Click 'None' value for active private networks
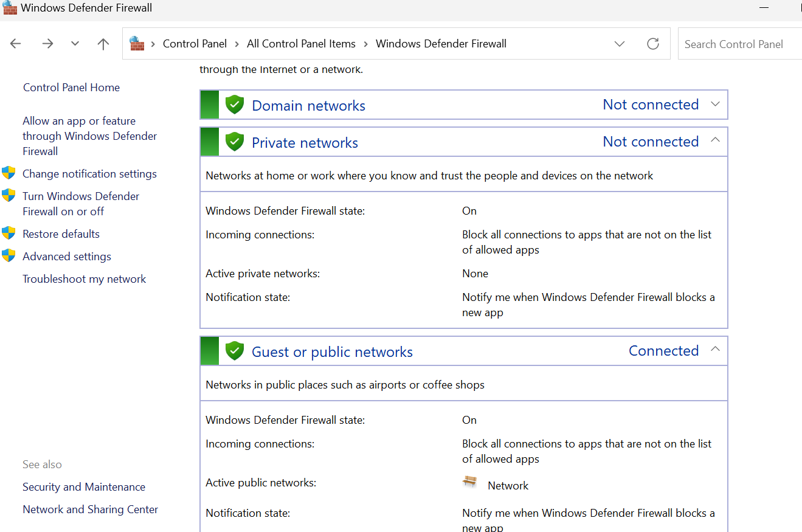The width and height of the screenshot is (802, 532). 475,274
